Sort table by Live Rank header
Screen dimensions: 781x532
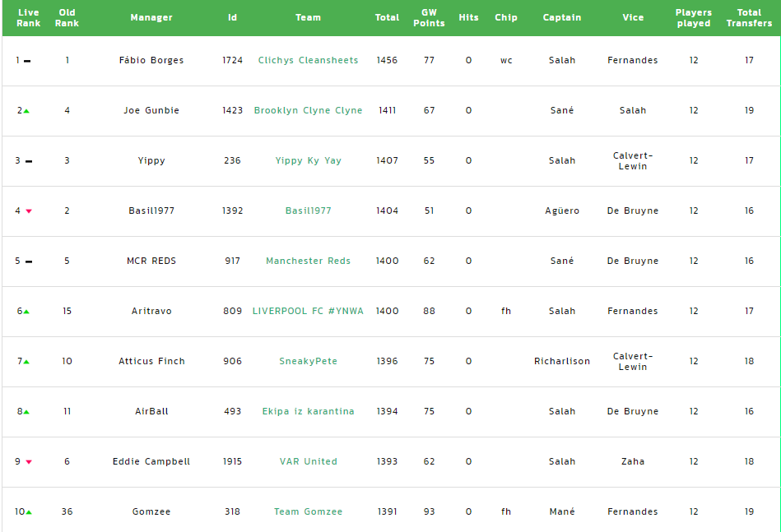28,18
